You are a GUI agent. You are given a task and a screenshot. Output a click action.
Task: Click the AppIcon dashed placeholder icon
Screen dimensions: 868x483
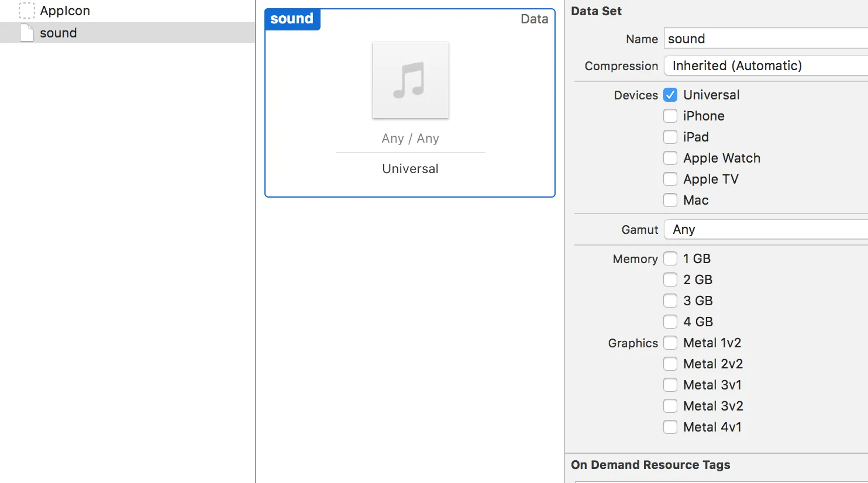click(x=27, y=11)
